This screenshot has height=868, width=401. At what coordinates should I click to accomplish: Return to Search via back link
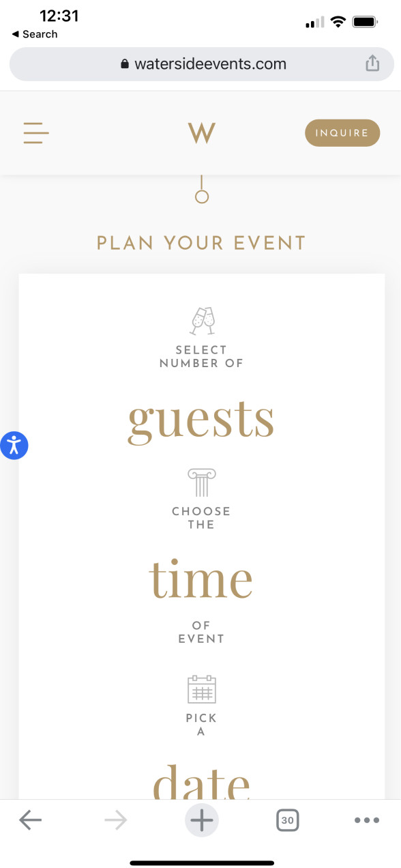pos(35,34)
